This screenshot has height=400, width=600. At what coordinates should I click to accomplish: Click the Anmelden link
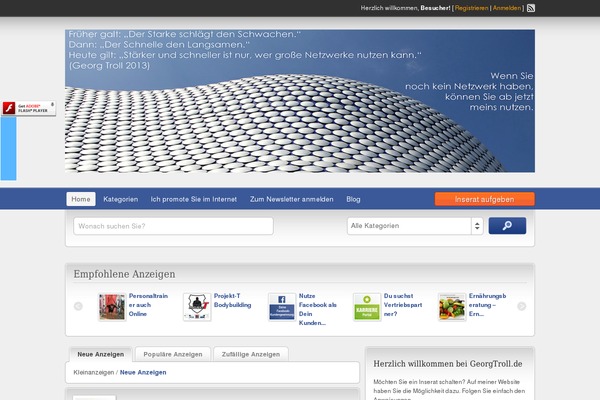pos(507,8)
